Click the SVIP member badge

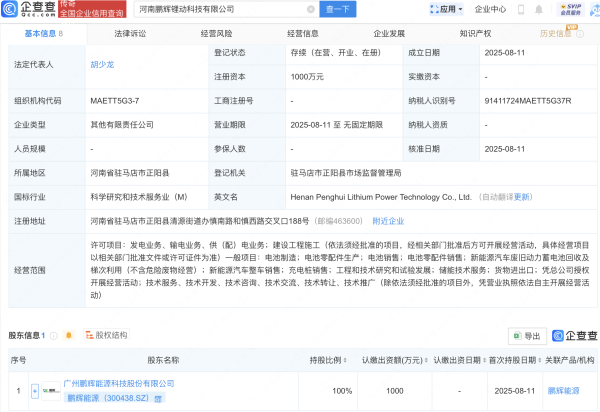click(572, 9)
